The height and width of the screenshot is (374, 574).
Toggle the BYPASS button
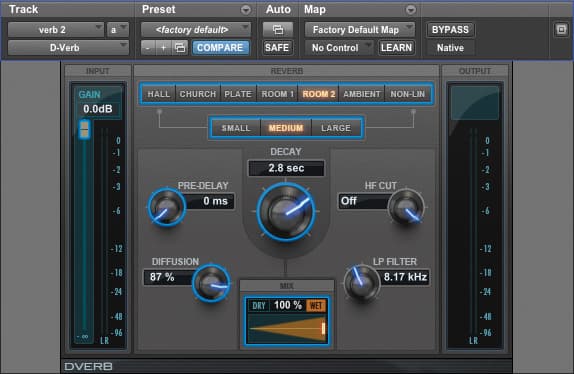(x=450, y=30)
